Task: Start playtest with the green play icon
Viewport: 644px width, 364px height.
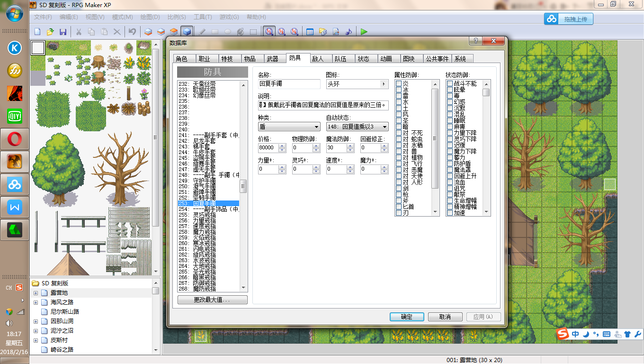Action: point(364,32)
